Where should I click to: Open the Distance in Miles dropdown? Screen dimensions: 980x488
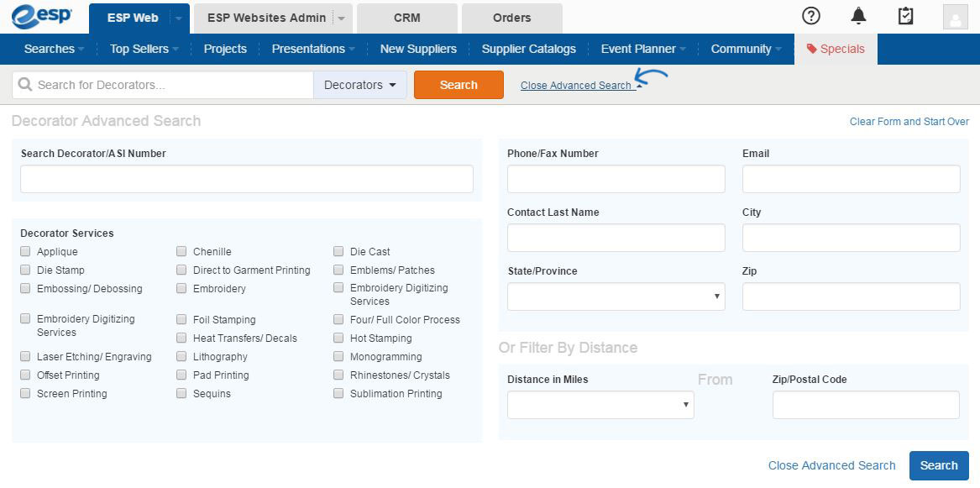coord(600,405)
